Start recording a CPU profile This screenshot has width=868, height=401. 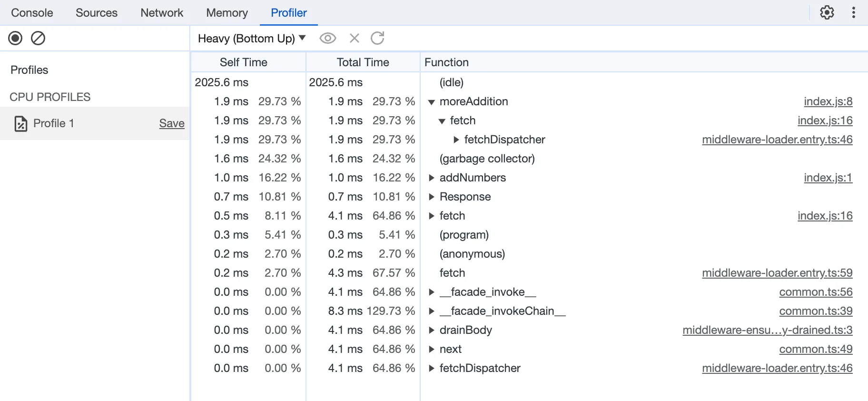15,38
